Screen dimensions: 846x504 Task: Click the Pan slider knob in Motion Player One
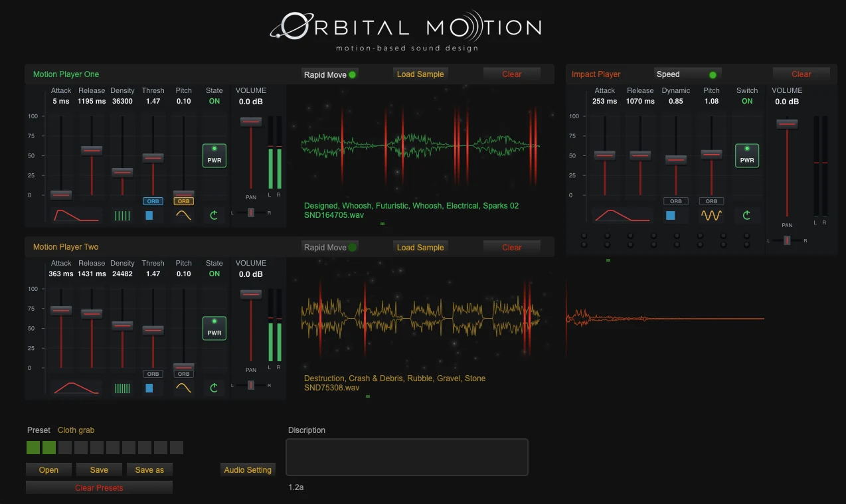[x=251, y=212]
